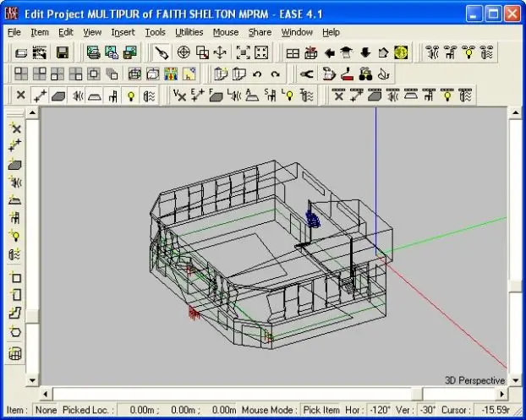The image size is (526, 420).
Task: Toggle vertex visibility X button
Action: pyautogui.click(x=21, y=95)
